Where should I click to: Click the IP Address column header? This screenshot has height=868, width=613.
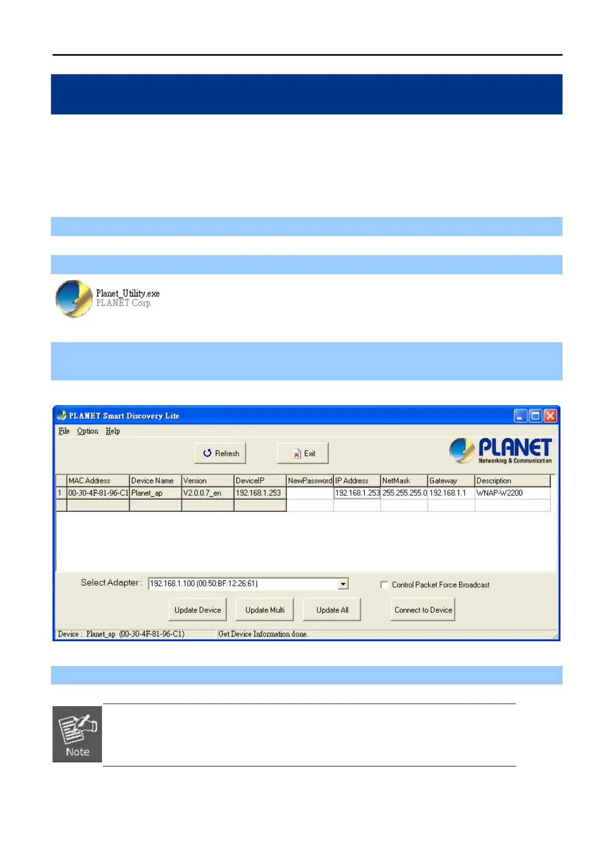tap(357, 480)
